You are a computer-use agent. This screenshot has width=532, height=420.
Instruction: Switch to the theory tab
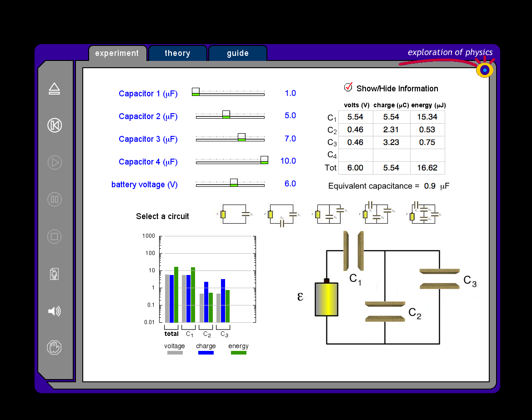177,53
